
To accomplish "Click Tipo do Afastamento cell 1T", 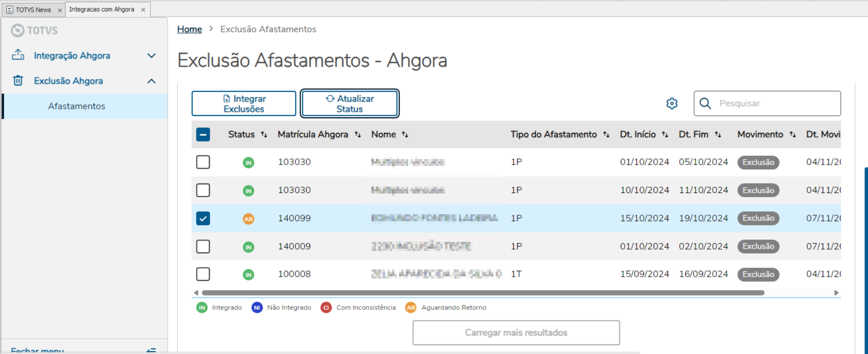I will click(x=516, y=274).
